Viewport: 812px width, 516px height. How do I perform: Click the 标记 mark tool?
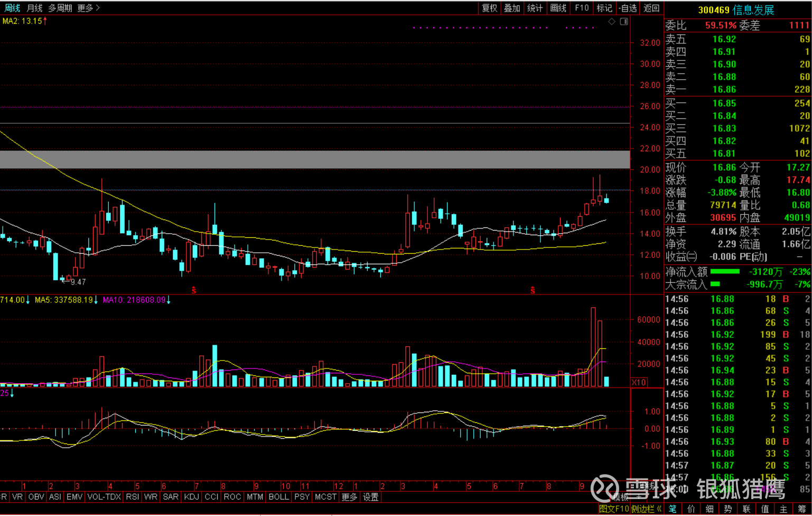[x=604, y=8]
